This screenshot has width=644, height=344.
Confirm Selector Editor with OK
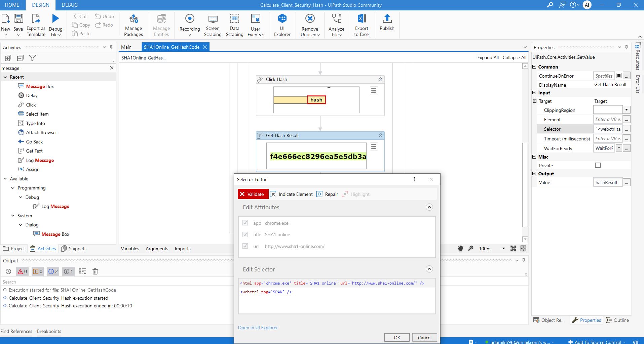(397, 338)
